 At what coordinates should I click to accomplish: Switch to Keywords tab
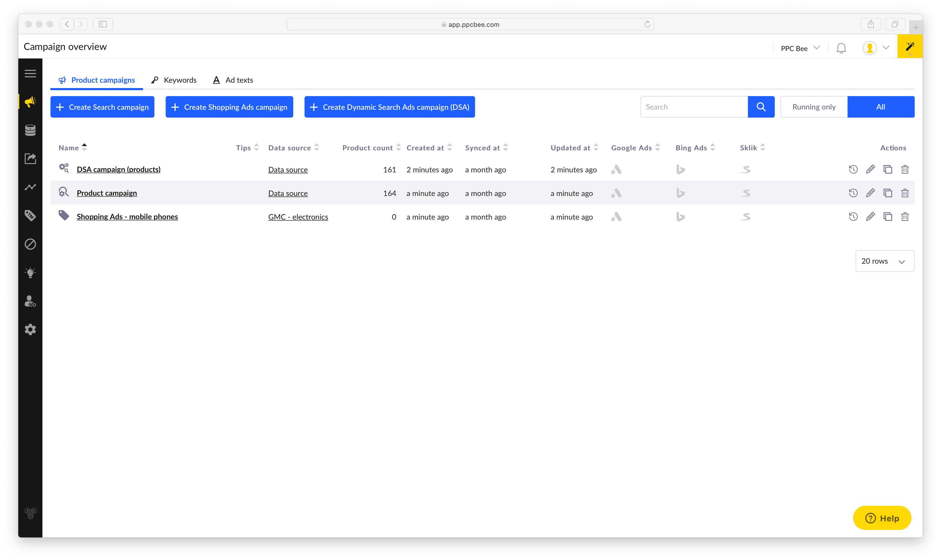pos(174,80)
